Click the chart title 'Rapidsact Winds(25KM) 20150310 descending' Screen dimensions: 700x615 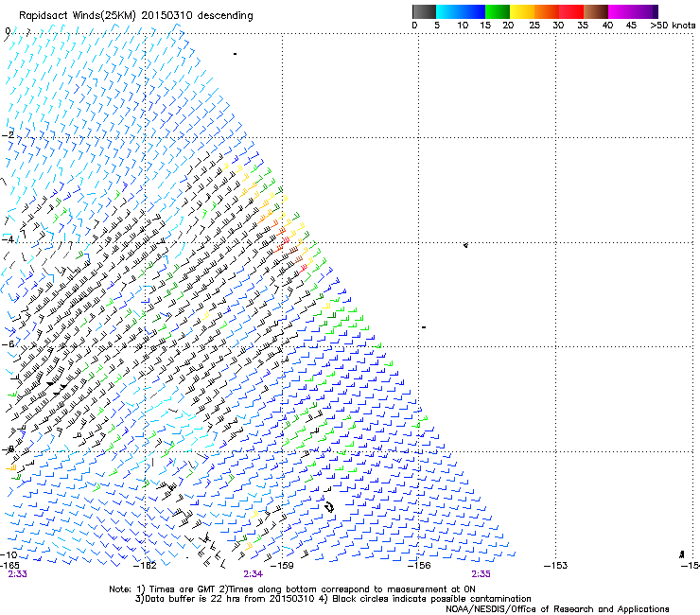(x=135, y=16)
